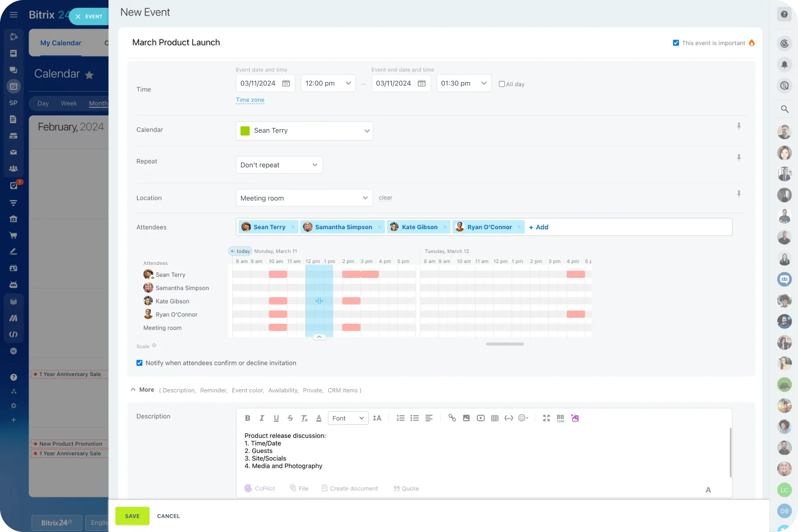Open the Font dropdown in the editor

pyautogui.click(x=348, y=418)
